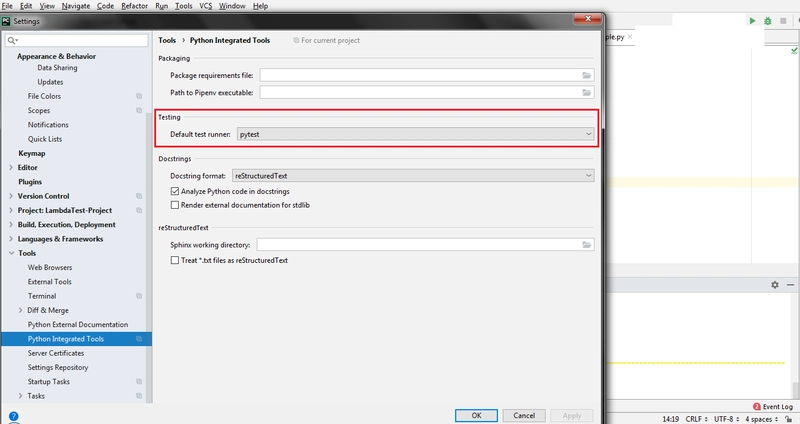Browse for Sphinx working directory folder icon
Viewport: 800px width, 424px height.
click(x=587, y=244)
